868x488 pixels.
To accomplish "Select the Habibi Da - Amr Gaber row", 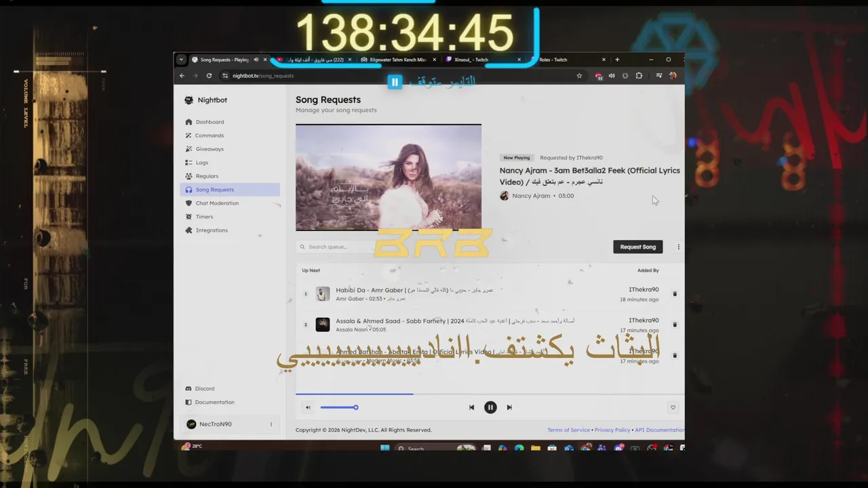I will [490, 294].
